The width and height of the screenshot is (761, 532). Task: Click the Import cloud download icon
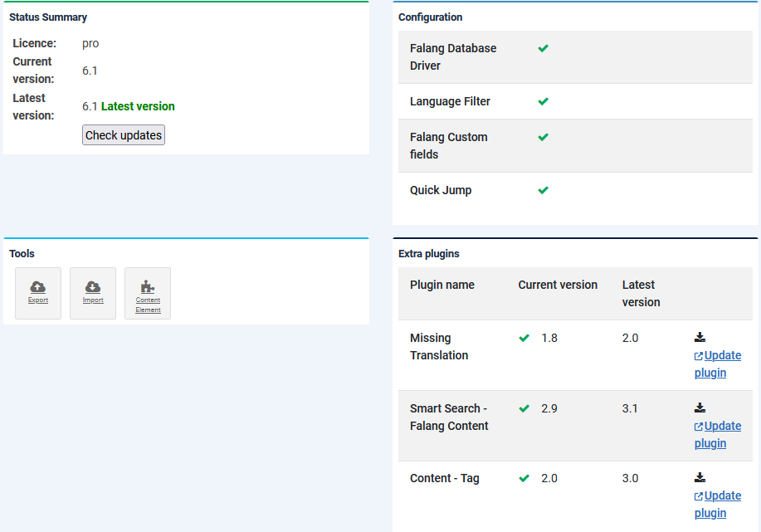(93, 287)
